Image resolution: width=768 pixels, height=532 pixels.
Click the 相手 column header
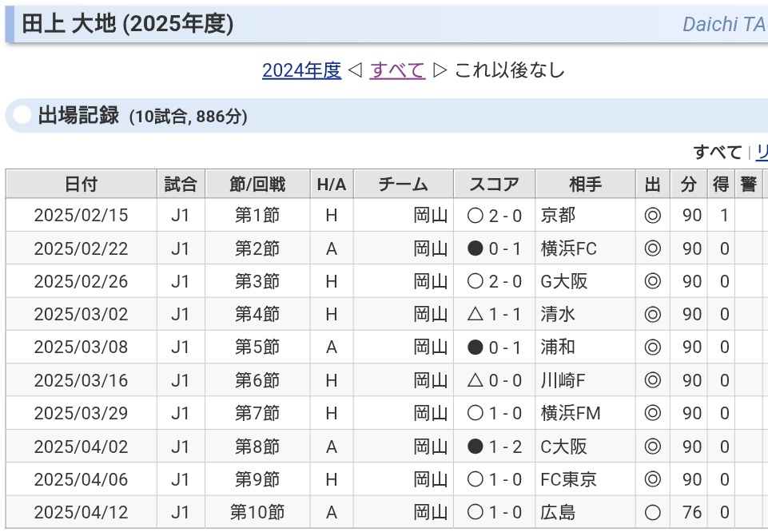pos(585,184)
